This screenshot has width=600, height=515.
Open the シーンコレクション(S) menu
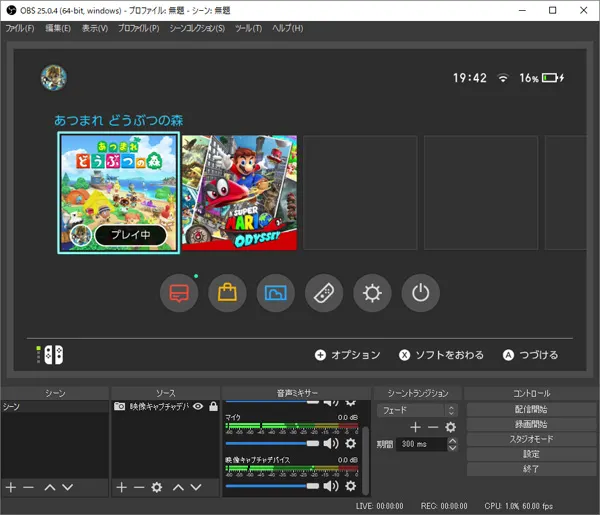pos(198,28)
